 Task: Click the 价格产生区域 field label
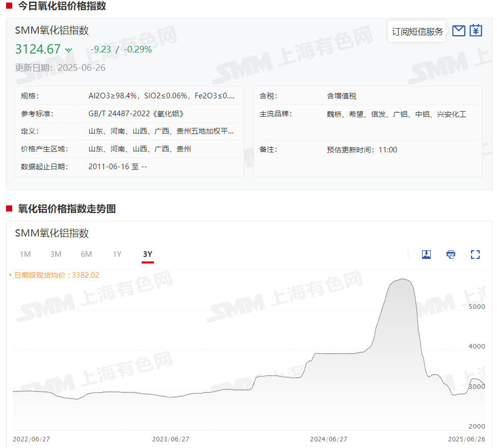(x=44, y=149)
